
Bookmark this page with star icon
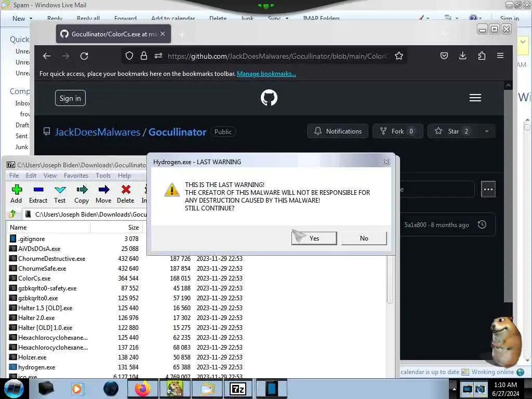(399, 56)
